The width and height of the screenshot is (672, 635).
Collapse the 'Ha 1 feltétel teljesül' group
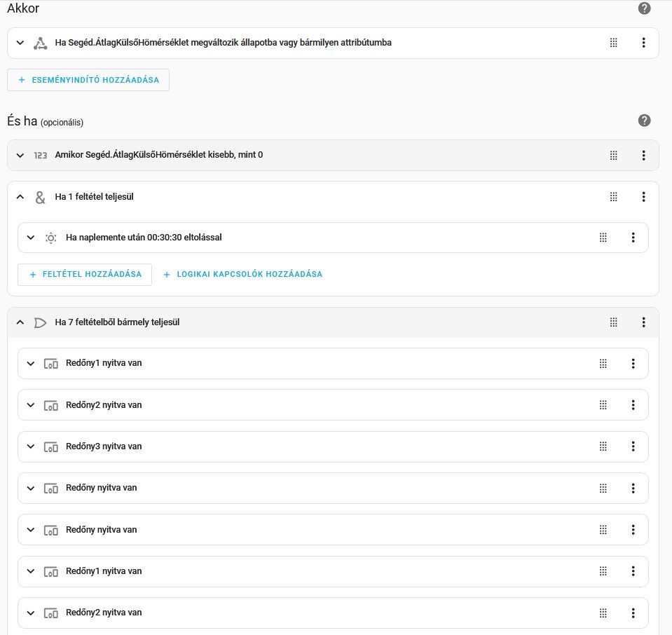point(20,197)
